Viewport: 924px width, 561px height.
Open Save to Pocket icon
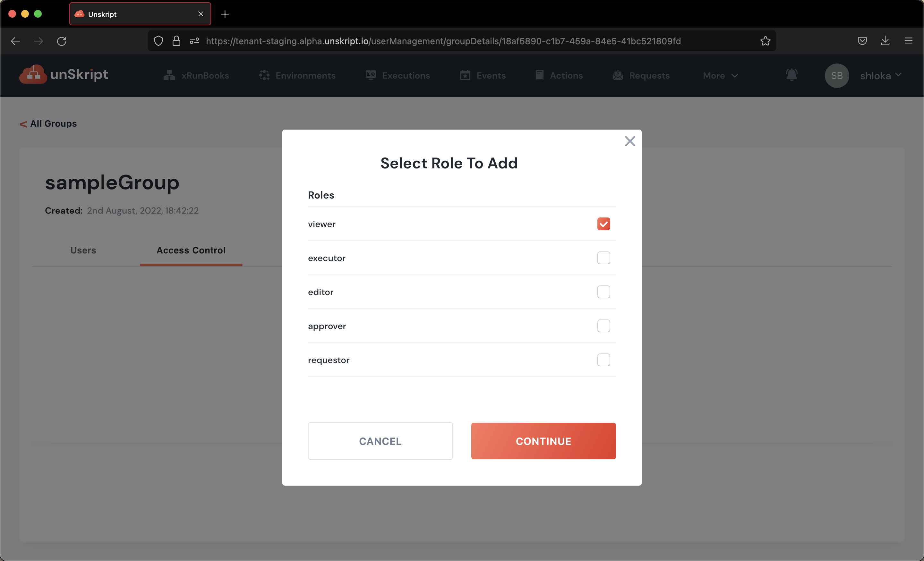[862, 41]
